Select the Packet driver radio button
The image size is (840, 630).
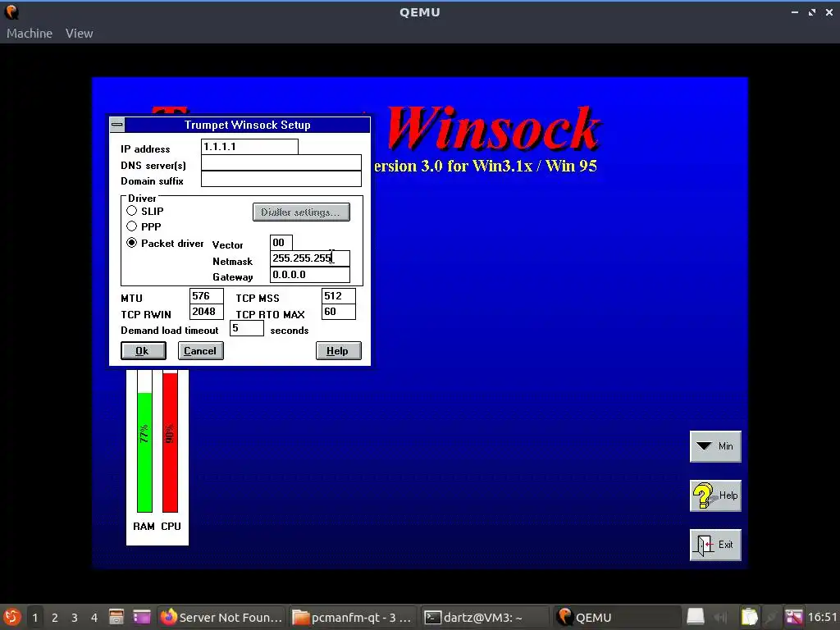pyautogui.click(x=132, y=243)
